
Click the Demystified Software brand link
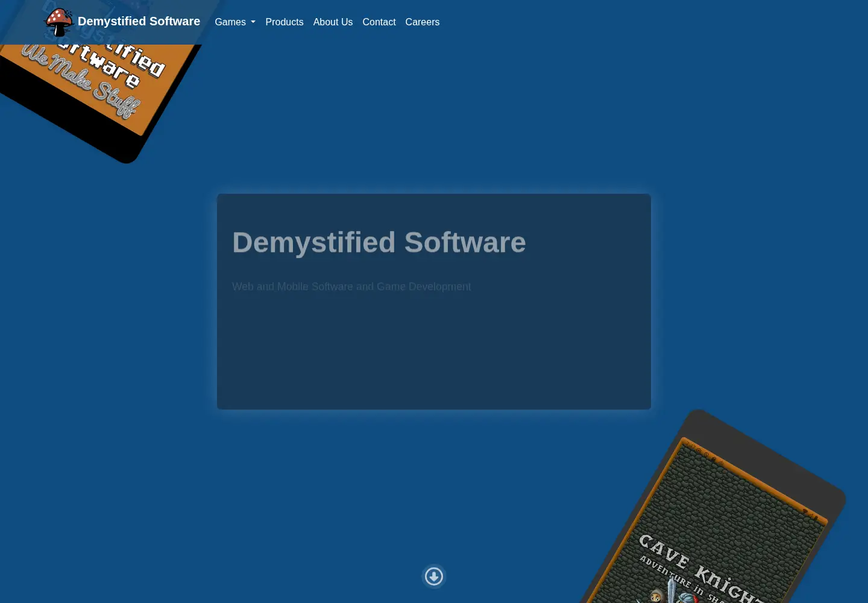click(122, 22)
